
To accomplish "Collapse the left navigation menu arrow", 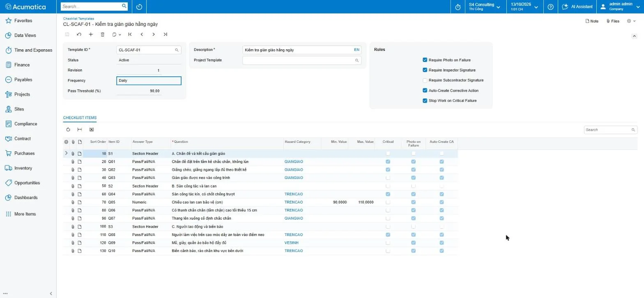I will coord(51,293).
